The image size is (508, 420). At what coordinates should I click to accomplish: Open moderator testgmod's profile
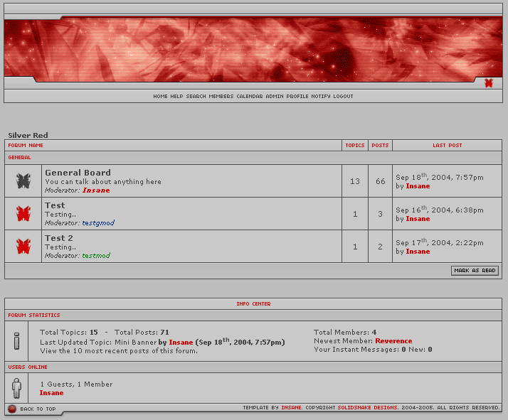(98, 223)
